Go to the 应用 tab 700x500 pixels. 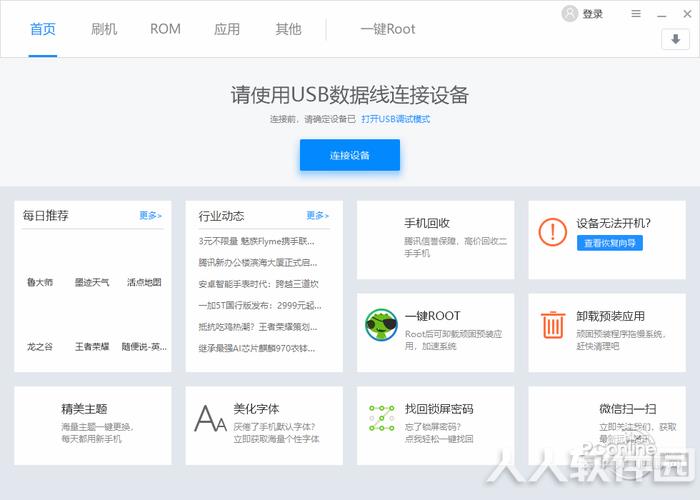pyautogui.click(x=227, y=29)
